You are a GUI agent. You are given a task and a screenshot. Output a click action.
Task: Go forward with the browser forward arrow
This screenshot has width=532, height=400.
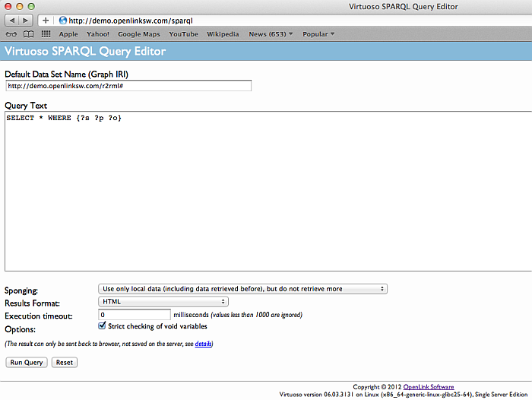tap(26, 21)
